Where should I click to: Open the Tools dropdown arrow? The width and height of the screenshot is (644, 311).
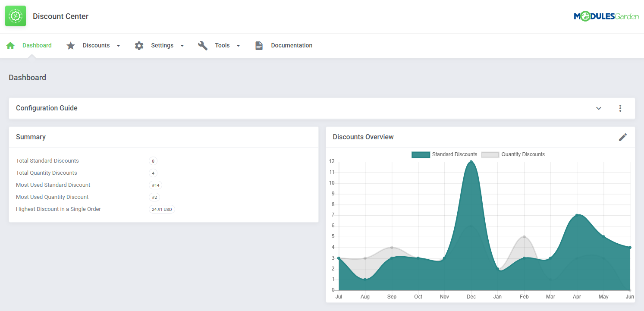coord(238,46)
